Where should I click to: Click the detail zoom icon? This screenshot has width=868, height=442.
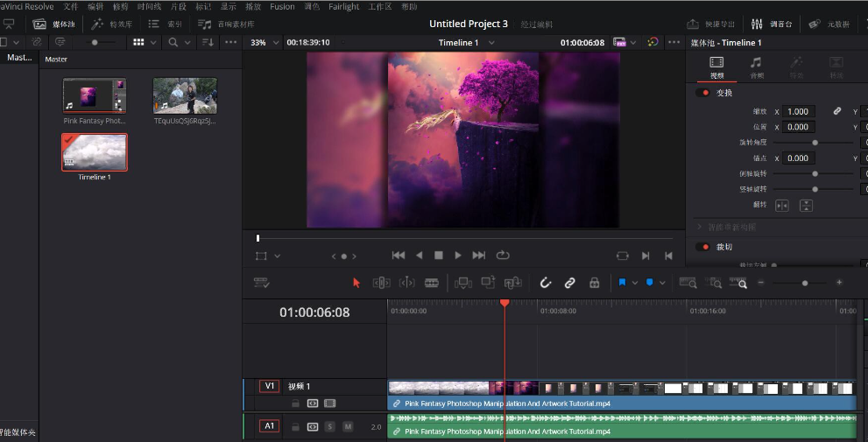(714, 283)
